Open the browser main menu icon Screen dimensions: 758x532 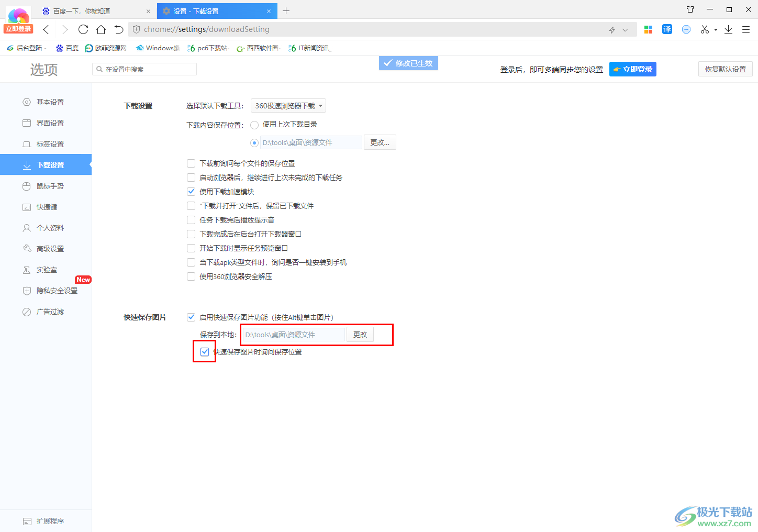[x=746, y=29]
